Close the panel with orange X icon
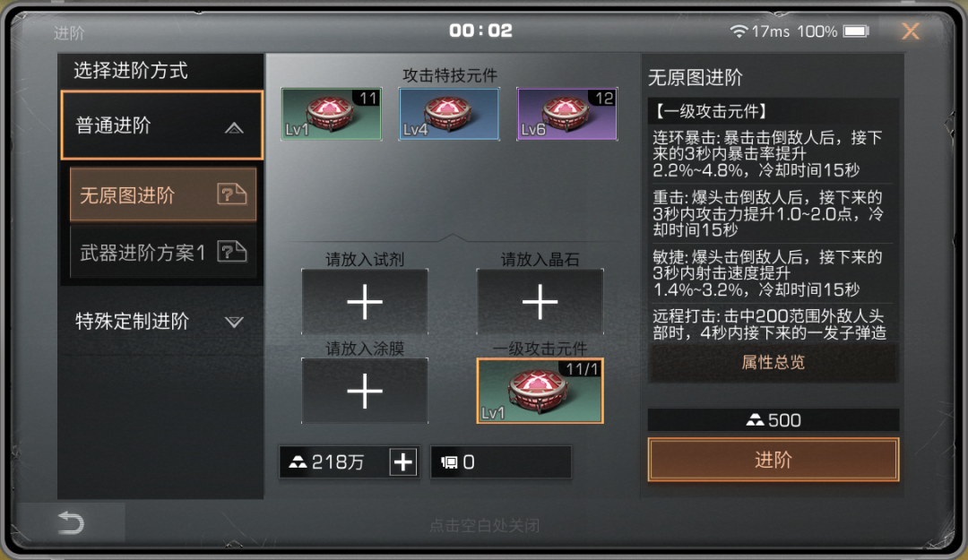968x560 pixels. [911, 30]
